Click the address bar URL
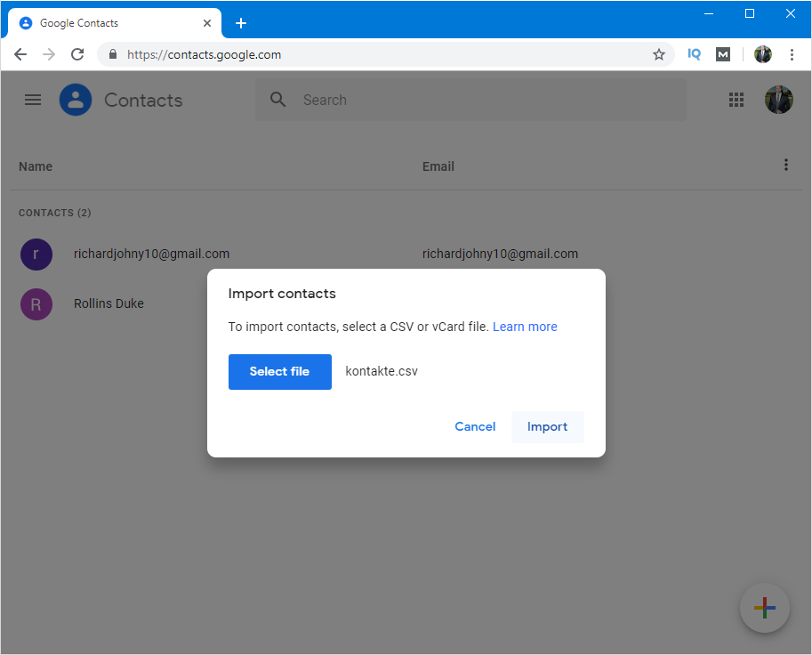The image size is (812, 655). point(204,54)
